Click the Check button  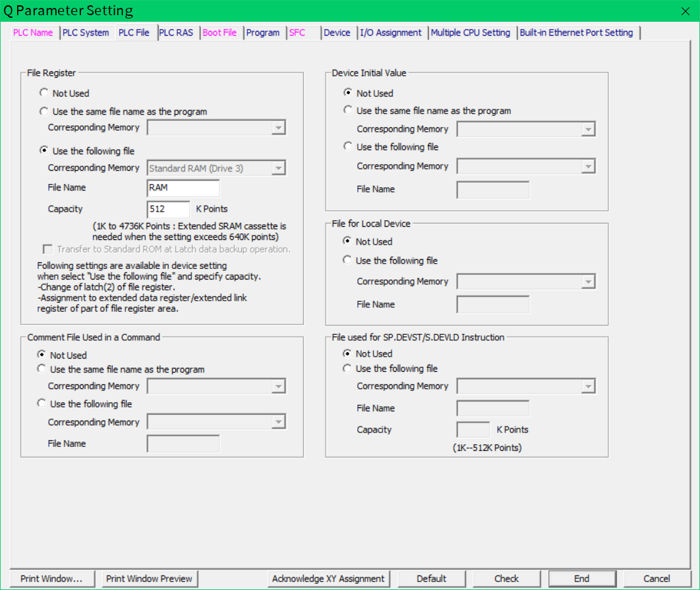[506, 579]
